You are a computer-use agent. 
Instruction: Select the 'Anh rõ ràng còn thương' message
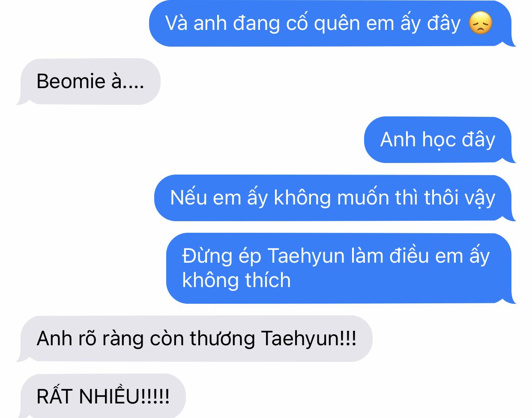coord(195,338)
